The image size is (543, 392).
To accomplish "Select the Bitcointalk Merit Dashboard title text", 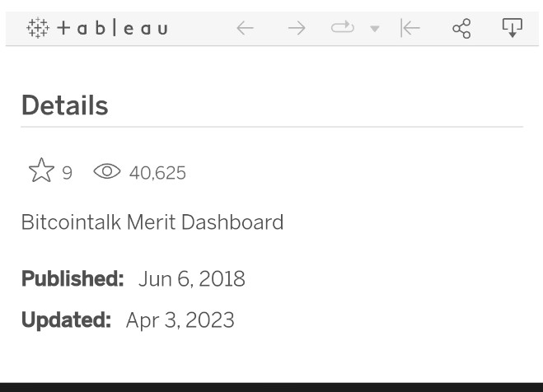I will tap(152, 222).
